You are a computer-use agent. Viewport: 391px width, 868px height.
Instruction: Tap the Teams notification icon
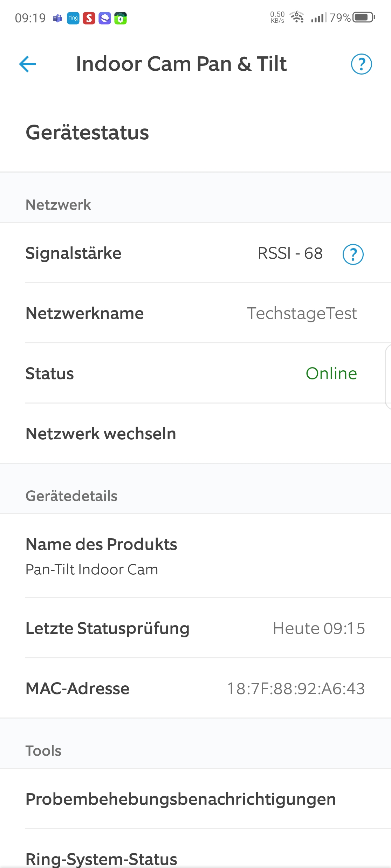pos(57,18)
